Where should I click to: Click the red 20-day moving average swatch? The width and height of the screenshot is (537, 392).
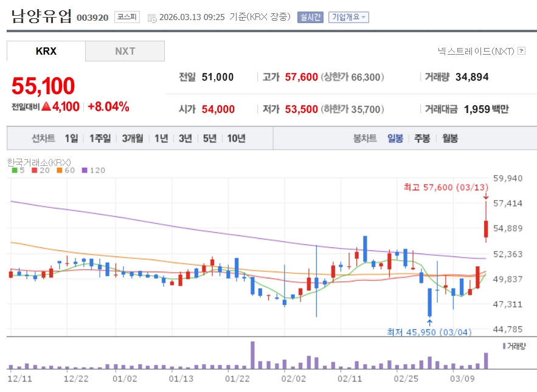(34, 170)
